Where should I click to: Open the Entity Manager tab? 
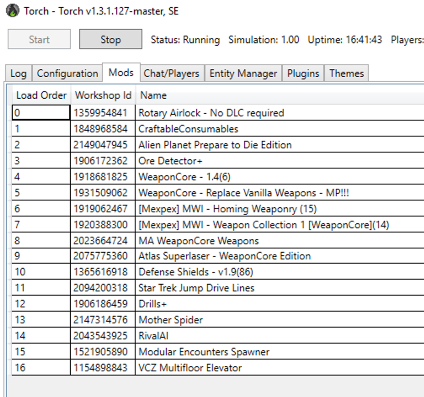click(243, 73)
